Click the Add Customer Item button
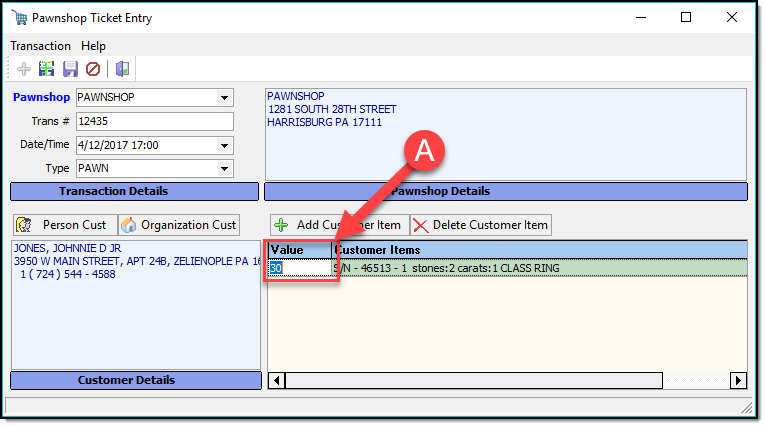This screenshot has width=766, height=427. 337,225
